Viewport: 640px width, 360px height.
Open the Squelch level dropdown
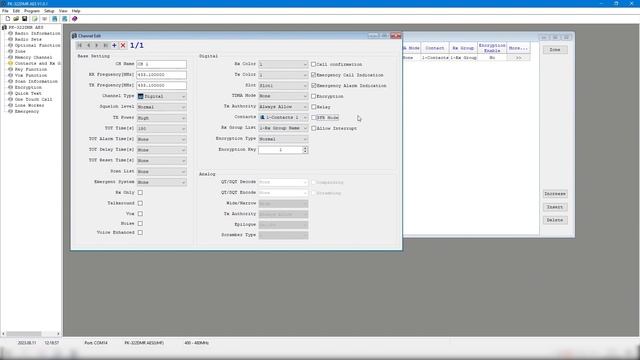[x=162, y=107]
